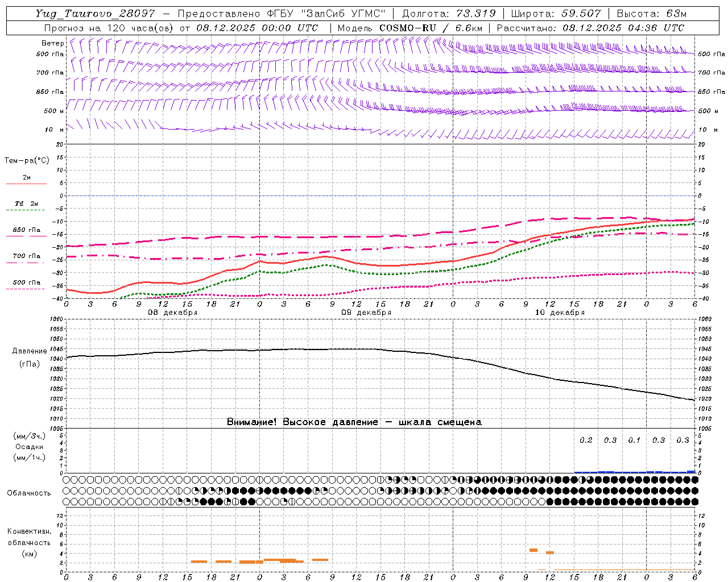Screen dimensions: 728x582
Task: Click the dash-dot line sample under 700 гПа legend
Action: click(x=25, y=263)
